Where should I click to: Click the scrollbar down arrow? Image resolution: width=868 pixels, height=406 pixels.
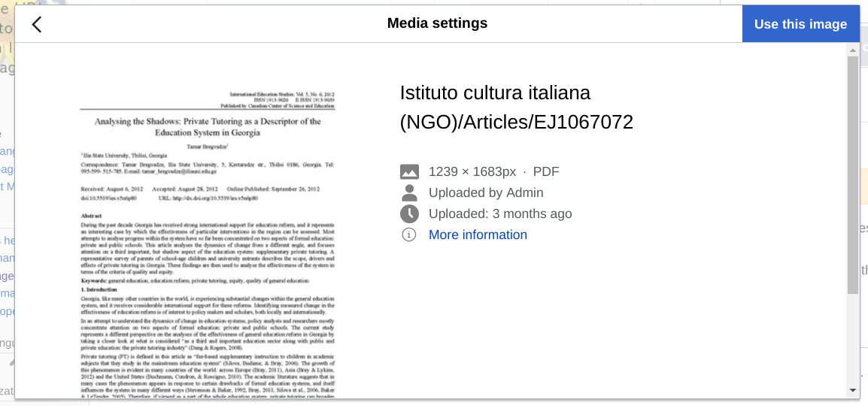click(853, 390)
